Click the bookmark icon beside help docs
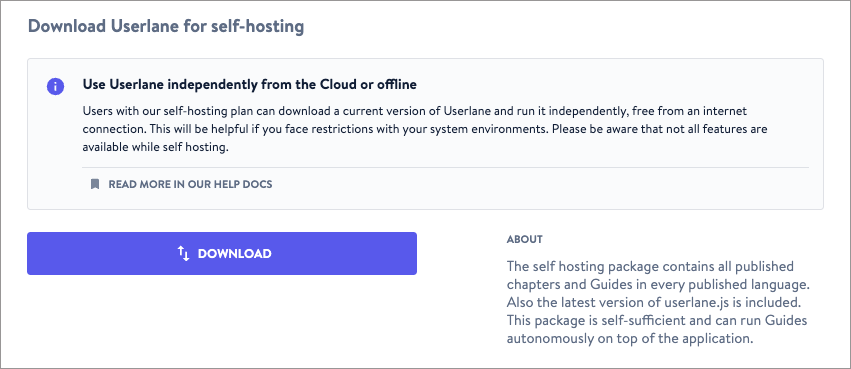 [95, 184]
